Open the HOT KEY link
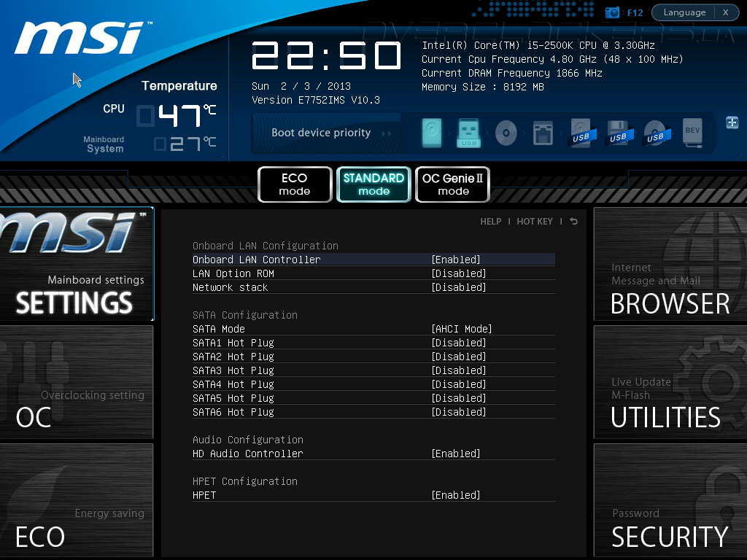 [x=535, y=222]
